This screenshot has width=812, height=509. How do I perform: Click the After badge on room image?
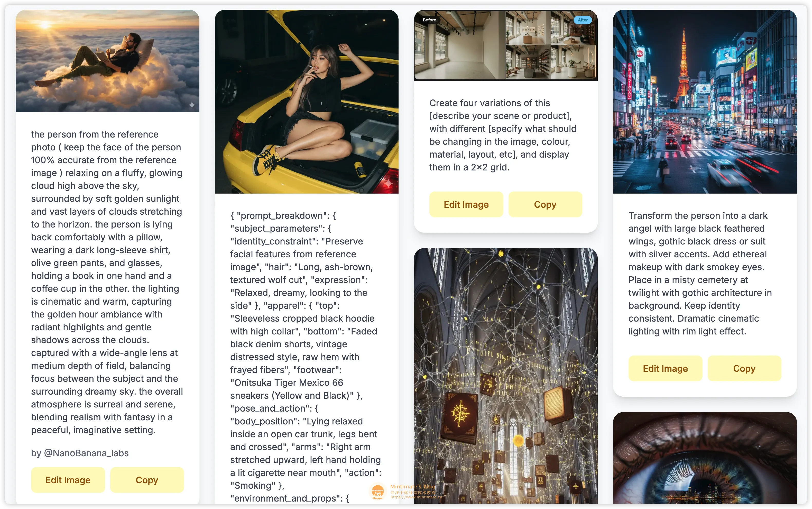pos(583,20)
